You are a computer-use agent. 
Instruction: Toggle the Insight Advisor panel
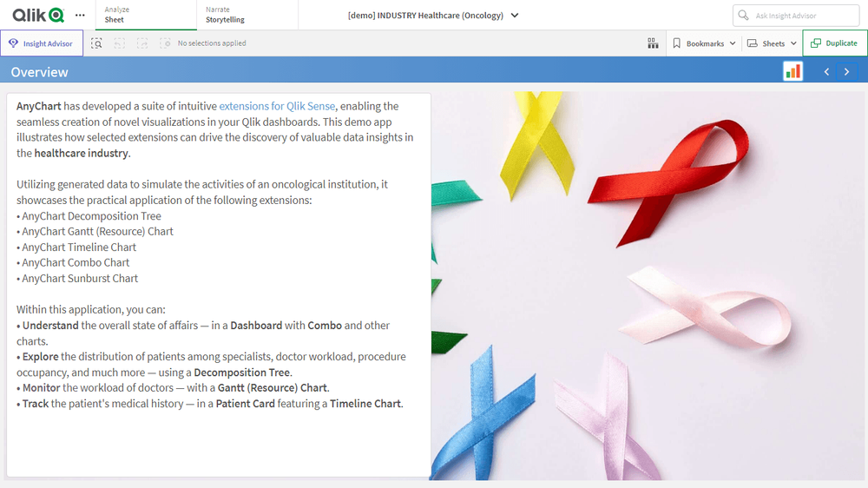pyautogui.click(x=42, y=43)
